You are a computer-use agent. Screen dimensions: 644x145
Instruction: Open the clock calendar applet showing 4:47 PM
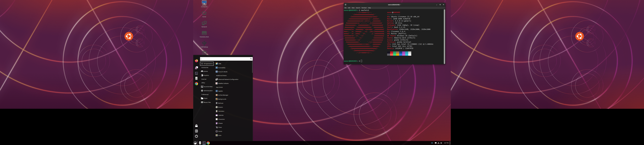pyautogui.click(x=446, y=143)
